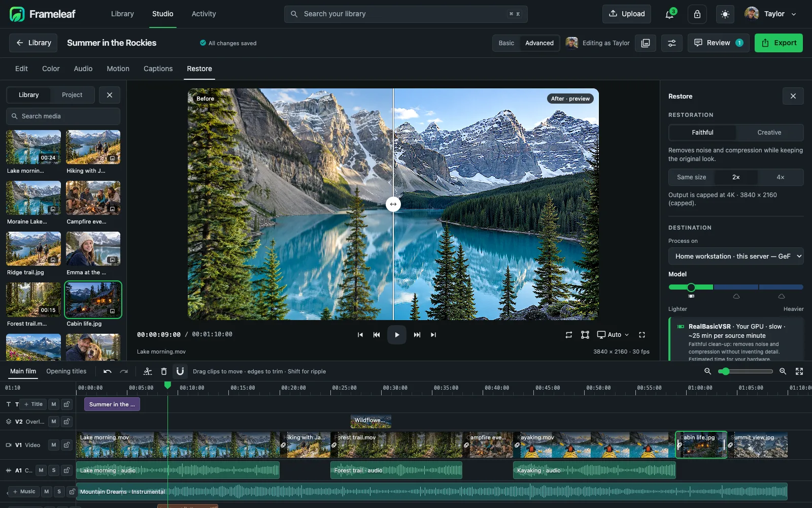The image size is (812, 508).
Task: Switch restoration mode to Creative
Action: point(769,133)
